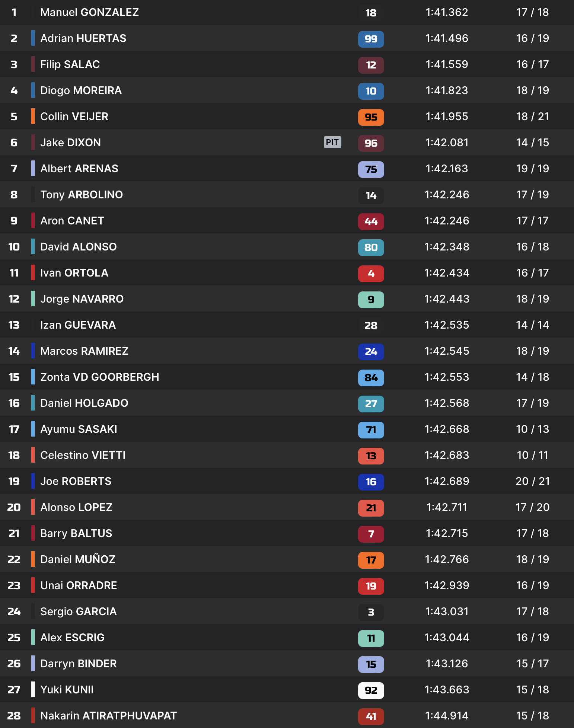Click the orange number 95 badge

[371, 117]
